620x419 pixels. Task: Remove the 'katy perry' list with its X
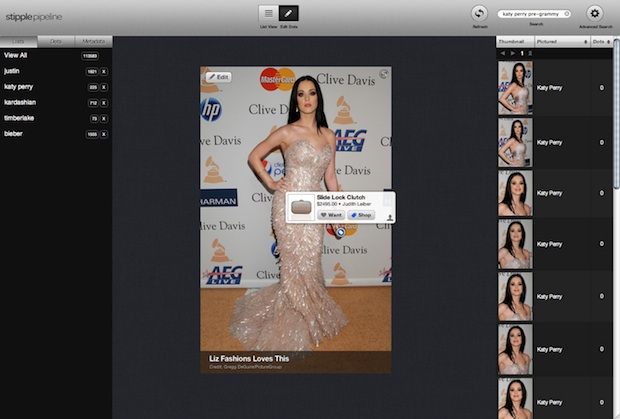pos(104,87)
